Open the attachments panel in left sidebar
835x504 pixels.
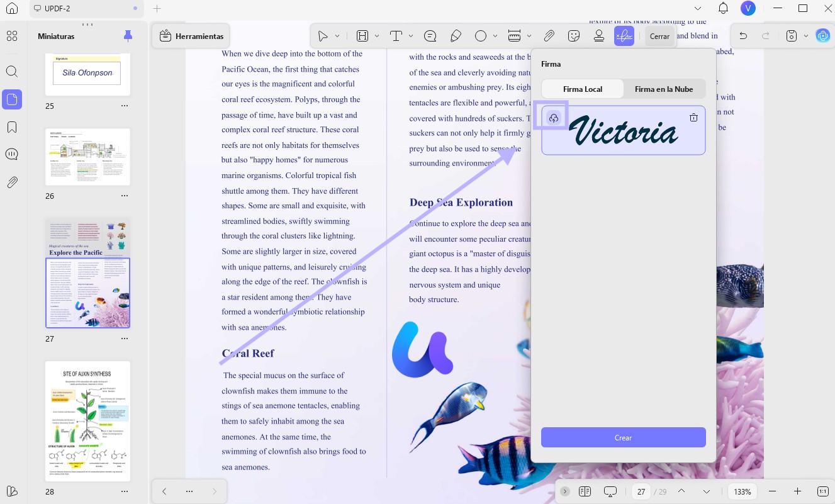tap(12, 182)
